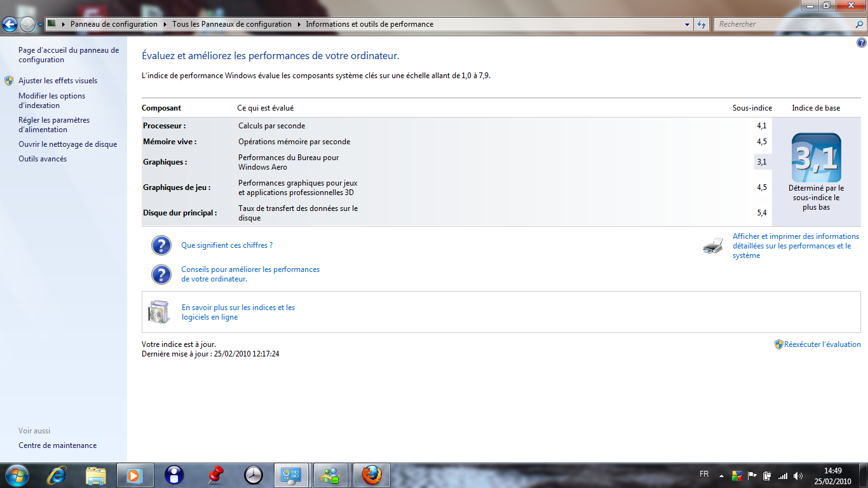
Task: Click the red pushpin taskbar icon
Action: point(216,475)
